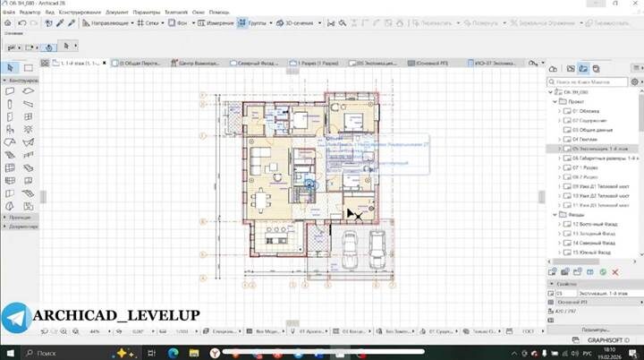Image resolution: width=644 pixels, height=360 pixels.
Task: Switch Navigator to the Layout Book view
Action: (x=583, y=69)
